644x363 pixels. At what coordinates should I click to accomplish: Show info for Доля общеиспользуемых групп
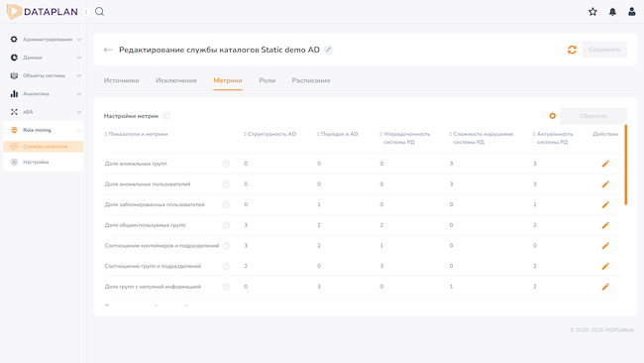click(x=226, y=225)
